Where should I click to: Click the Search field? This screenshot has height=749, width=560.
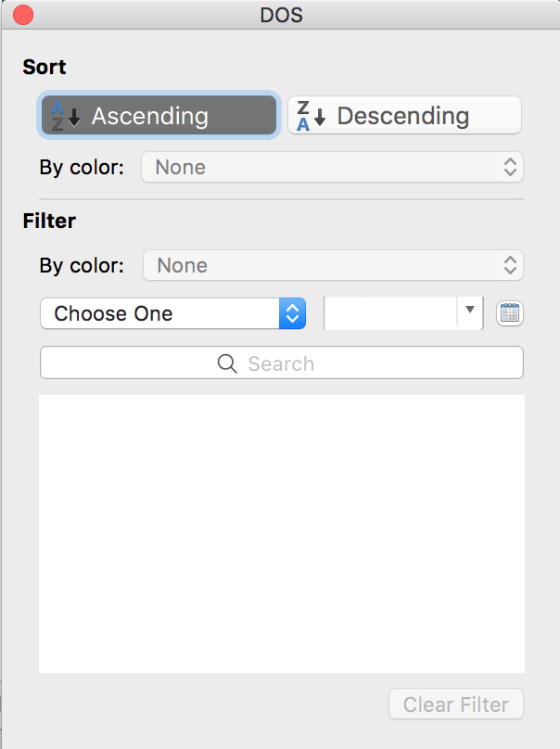pyautogui.click(x=282, y=363)
